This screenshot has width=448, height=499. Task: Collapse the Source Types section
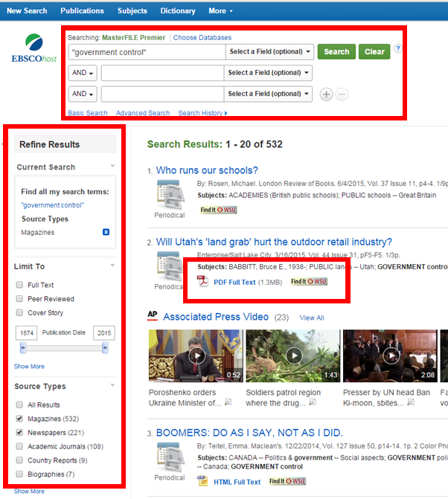[112, 384]
